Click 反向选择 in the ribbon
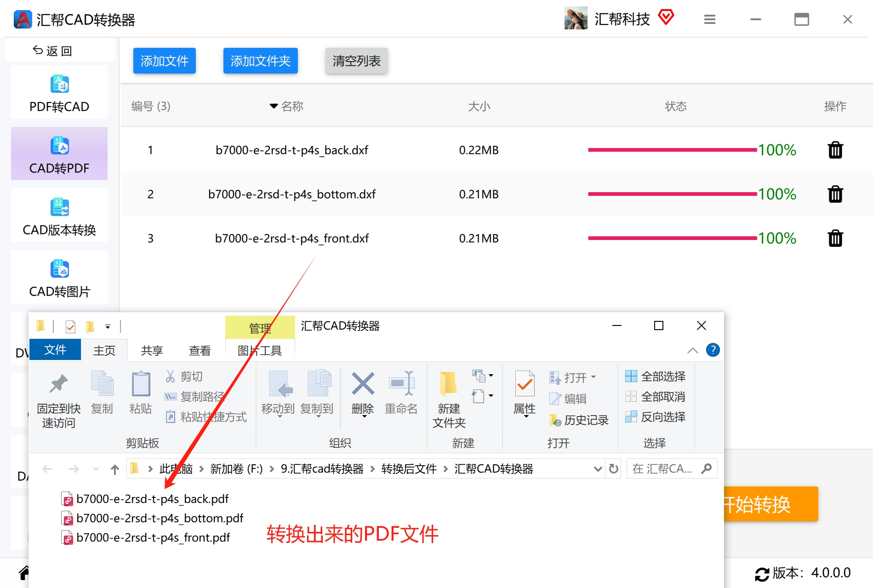873x588 pixels. point(656,417)
